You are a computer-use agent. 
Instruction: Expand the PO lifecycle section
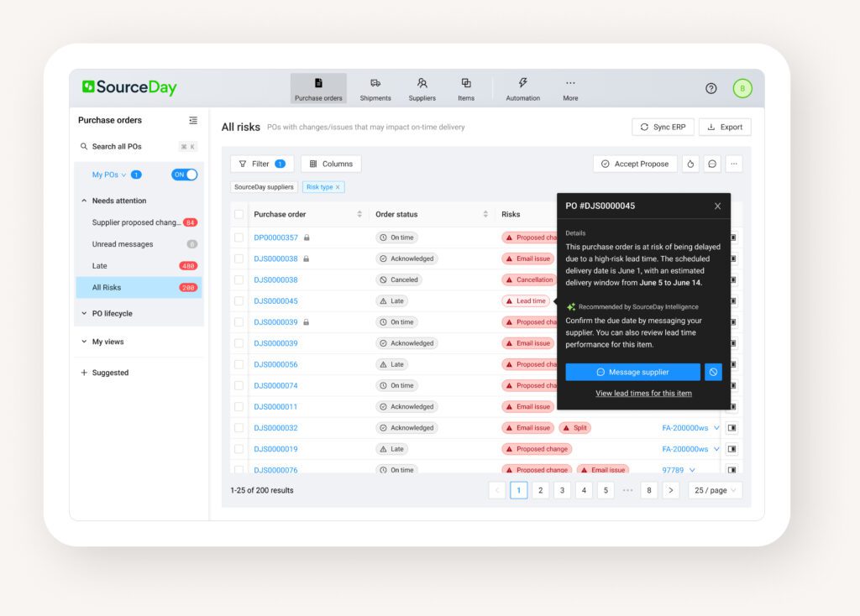click(84, 314)
